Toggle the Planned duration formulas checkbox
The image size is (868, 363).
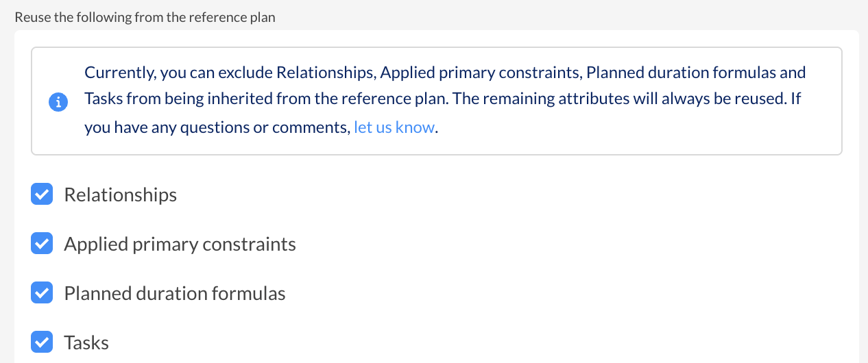(42, 293)
